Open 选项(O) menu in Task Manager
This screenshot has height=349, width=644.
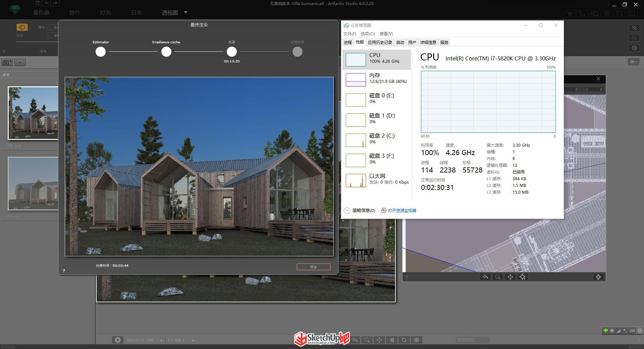368,34
